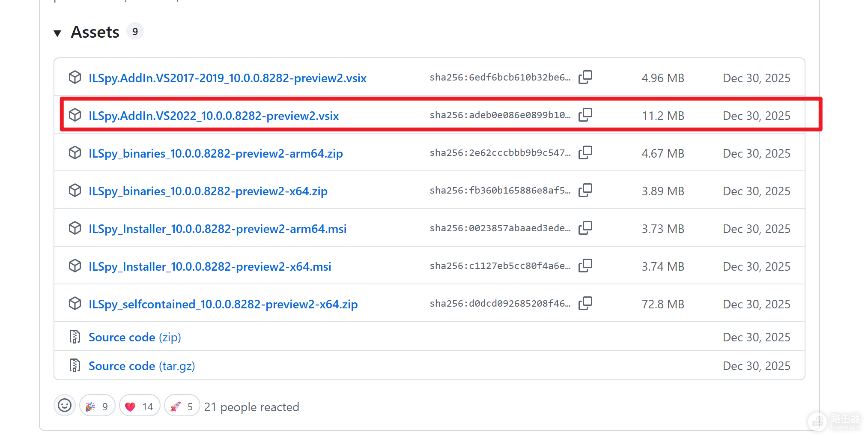Click package icon beside VS2022 vsix
This screenshot has height=439, width=868.
point(75,115)
